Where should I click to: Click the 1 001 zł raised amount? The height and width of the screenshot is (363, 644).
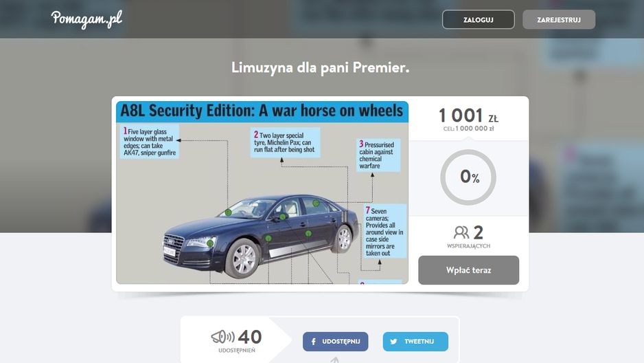[468, 115]
